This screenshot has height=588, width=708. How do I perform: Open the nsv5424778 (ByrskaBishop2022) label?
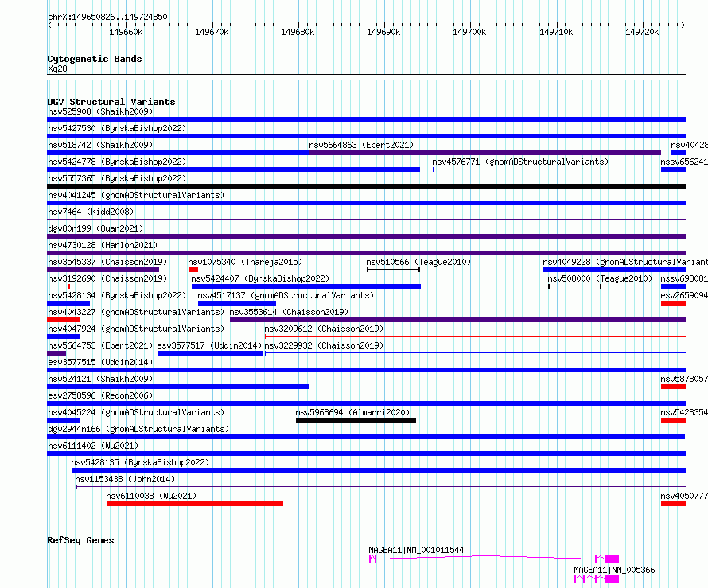117,162
